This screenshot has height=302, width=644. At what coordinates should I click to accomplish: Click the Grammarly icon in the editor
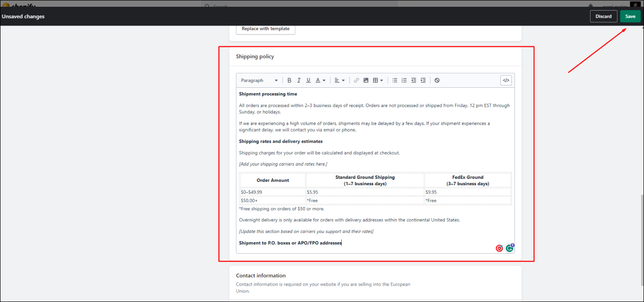[x=510, y=248]
